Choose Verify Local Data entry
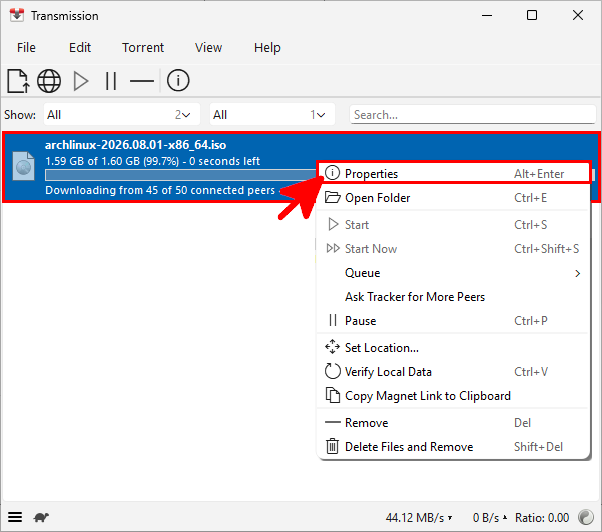602x532 pixels. [453, 372]
